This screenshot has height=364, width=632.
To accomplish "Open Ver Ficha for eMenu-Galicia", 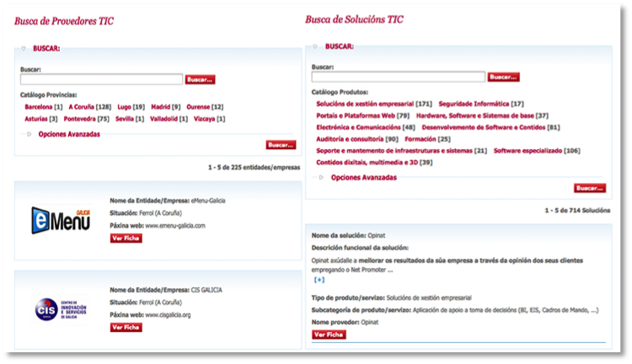I will pos(126,238).
